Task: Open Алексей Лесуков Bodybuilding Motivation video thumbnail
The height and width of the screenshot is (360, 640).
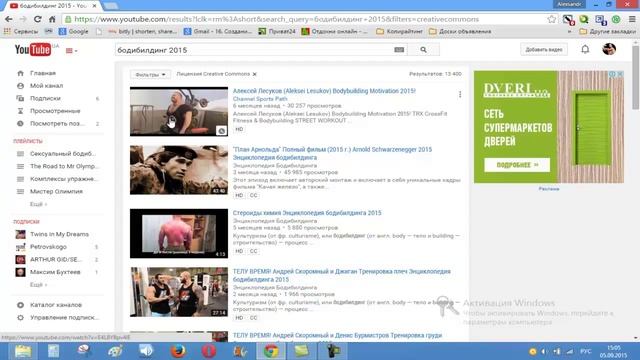Action: point(179,111)
